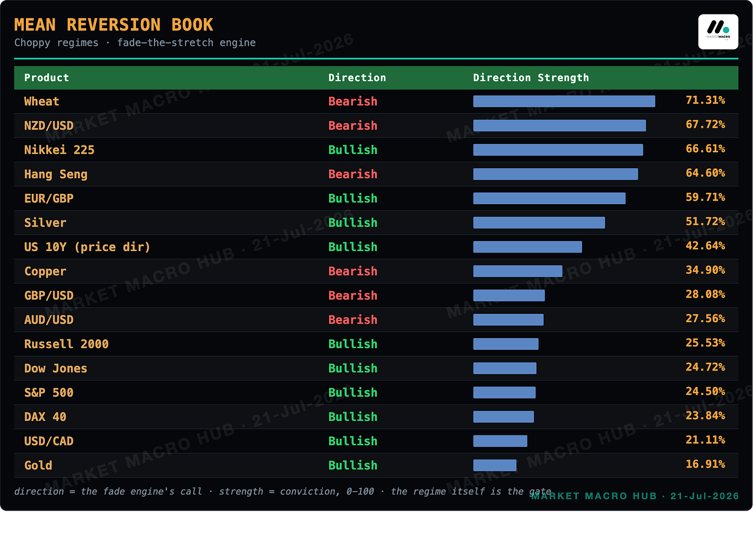Viewport: 756px width, 544px height.
Task: Select the Russell 2000 product name
Action: click(x=66, y=344)
